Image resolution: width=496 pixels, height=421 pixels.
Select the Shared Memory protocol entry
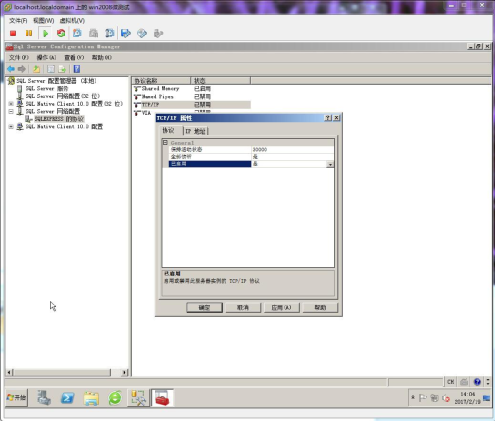coord(160,89)
